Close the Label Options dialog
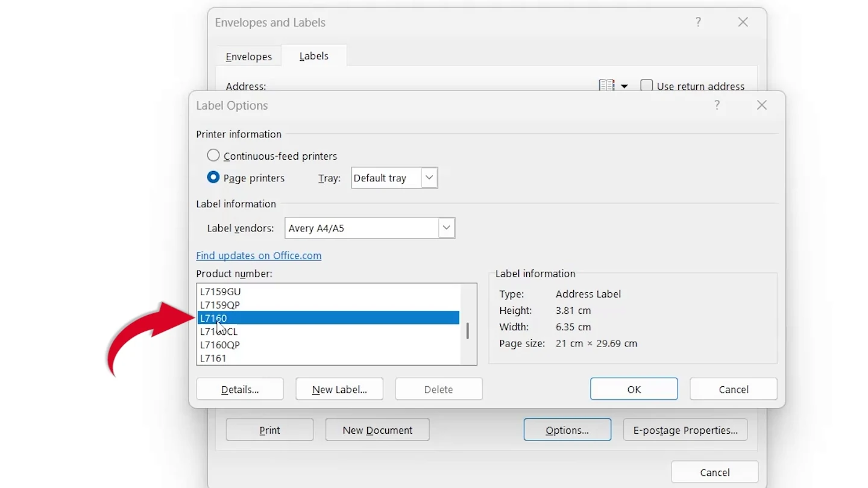Viewport: 868px width, 488px height. pyautogui.click(x=762, y=105)
